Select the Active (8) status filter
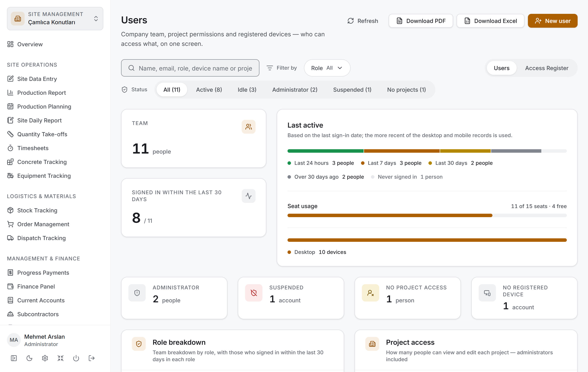The width and height of the screenshot is (588, 372). pyautogui.click(x=209, y=90)
